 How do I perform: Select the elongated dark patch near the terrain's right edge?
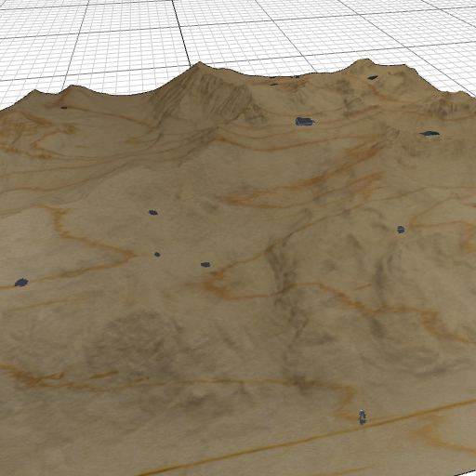pyautogui.click(x=430, y=134)
